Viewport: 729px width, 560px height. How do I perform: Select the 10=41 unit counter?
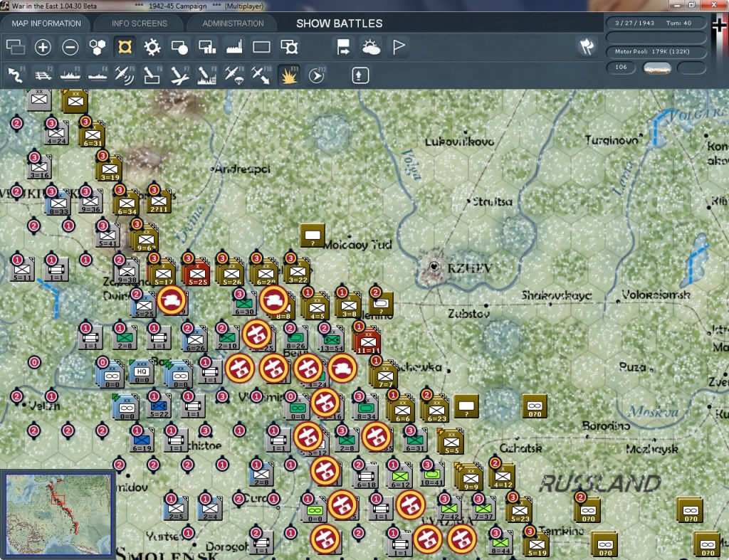coord(431,475)
